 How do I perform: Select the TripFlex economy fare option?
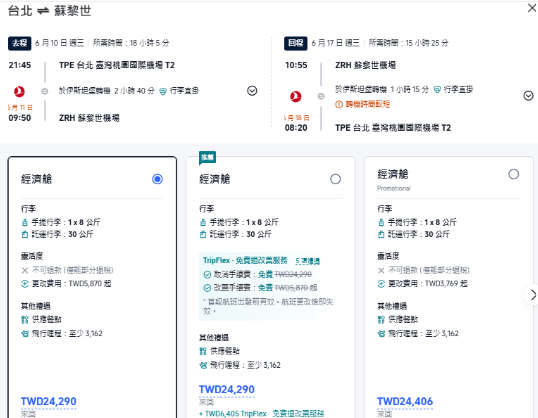pyautogui.click(x=336, y=179)
